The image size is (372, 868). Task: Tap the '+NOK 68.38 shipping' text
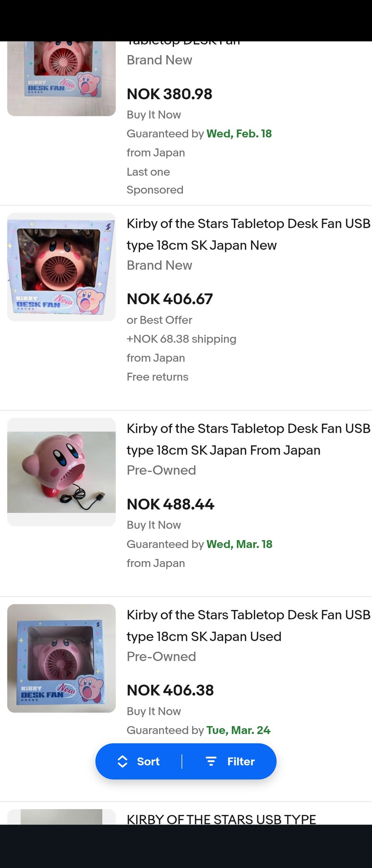click(x=181, y=339)
